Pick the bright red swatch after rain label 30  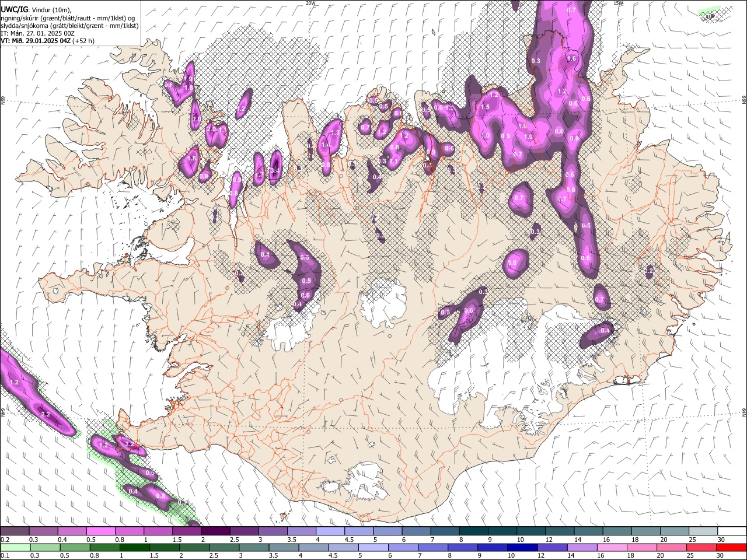(x=731, y=547)
